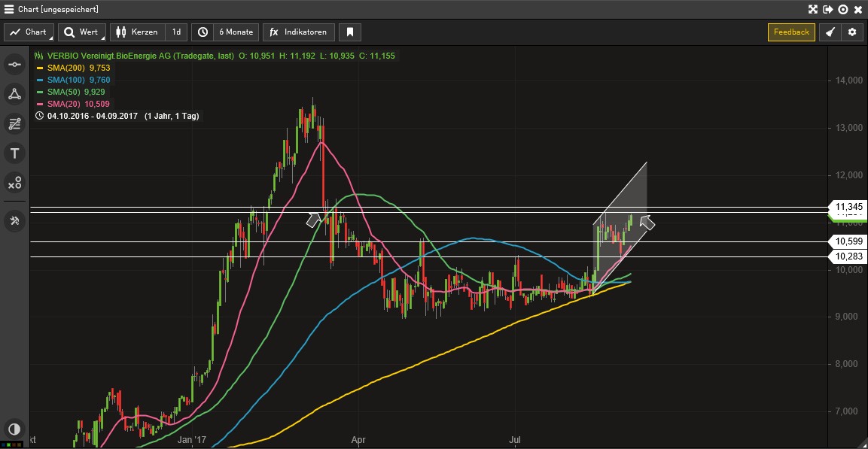The width and height of the screenshot is (868, 449).
Task: Open the hamburger menu beside Chart title
Action: coord(9,9)
